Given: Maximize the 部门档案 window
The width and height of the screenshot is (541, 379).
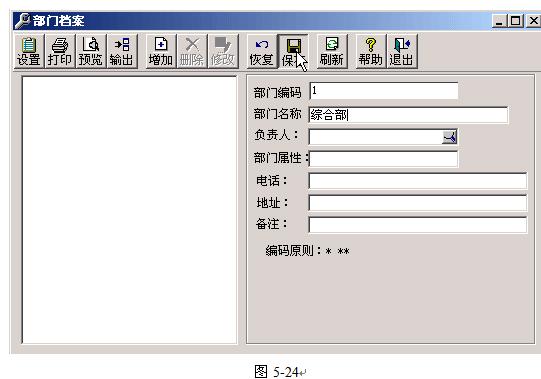Looking at the screenshot, I should [x=516, y=21].
